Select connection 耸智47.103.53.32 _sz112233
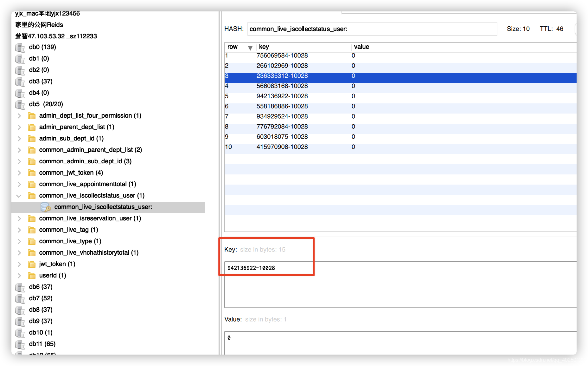This screenshot has width=588, height=366. (56, 36)
